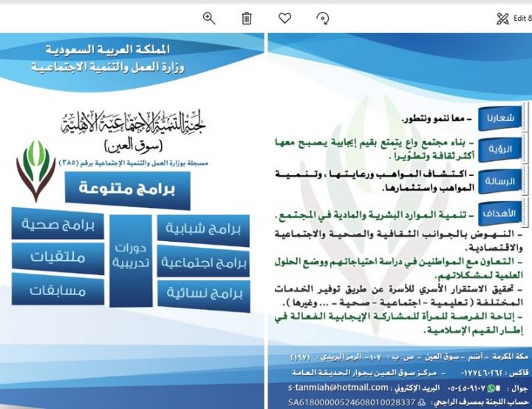532x409 pixels.
Task: Click the "دورات تدريبية" tall box
Action: pos(131,260)
